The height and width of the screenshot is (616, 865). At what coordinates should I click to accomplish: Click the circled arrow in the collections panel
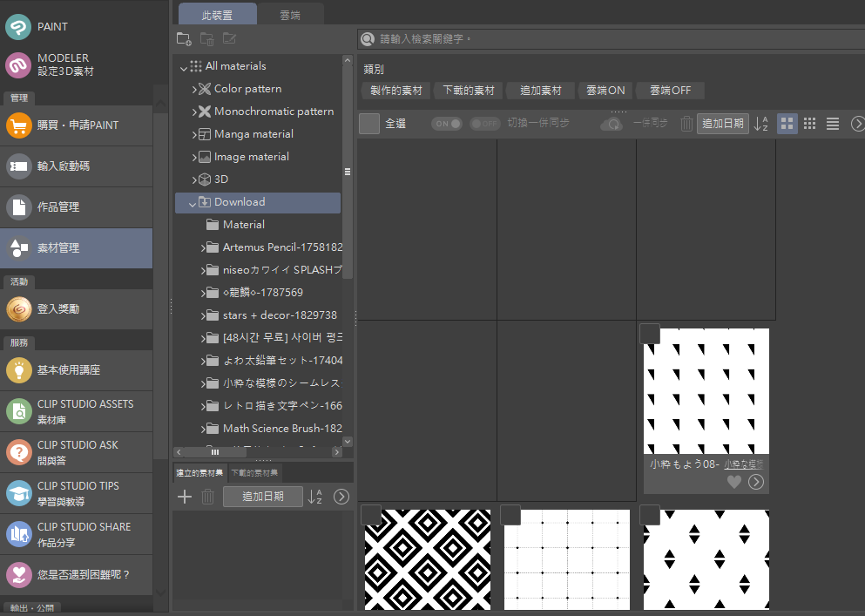coord(341,497)
